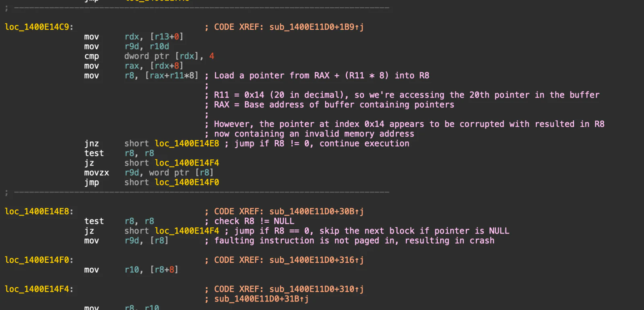This screenshot has width=644, height=310.
Task: Click the movzx instruction mnemonic
Action: (x=97, y=173)
